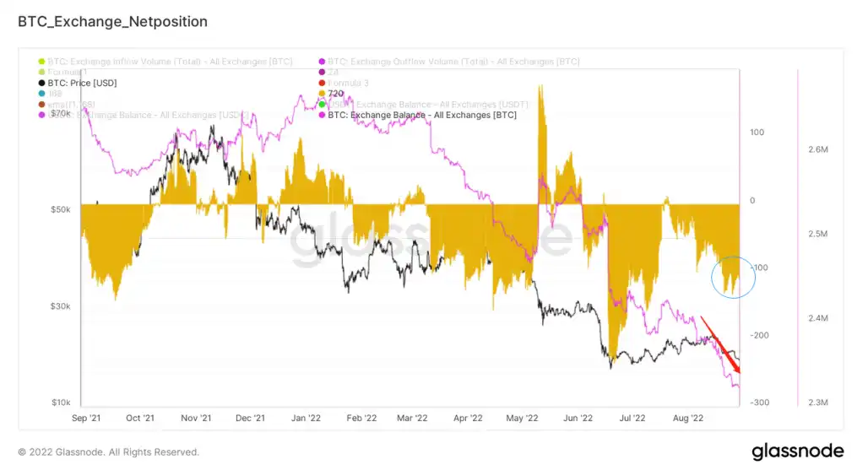Enable Exchange Outflow Volume legend series

click(x=449, y=62)
